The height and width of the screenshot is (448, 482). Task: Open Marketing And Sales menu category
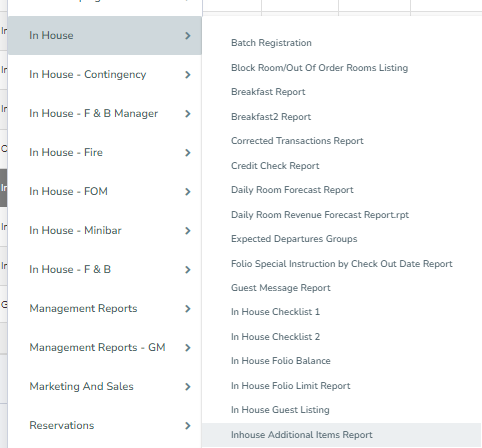(105, 386)
